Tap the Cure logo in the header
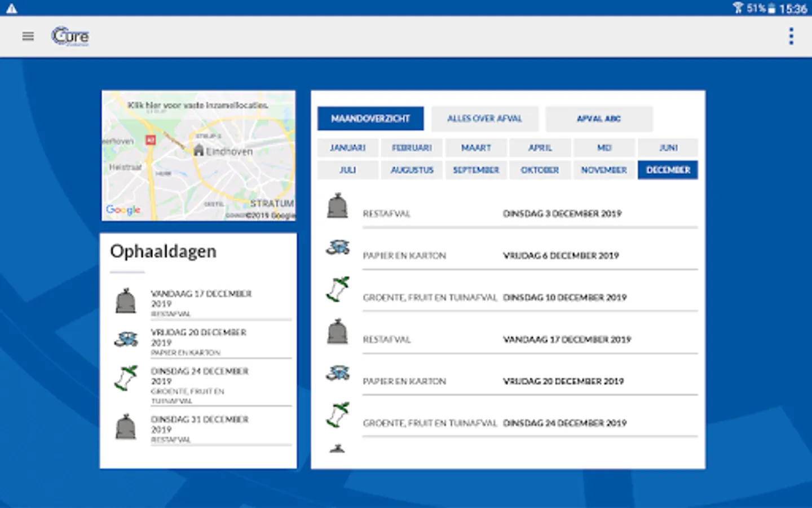This screenshot has width=812, height=508. (x=70, y=36)
